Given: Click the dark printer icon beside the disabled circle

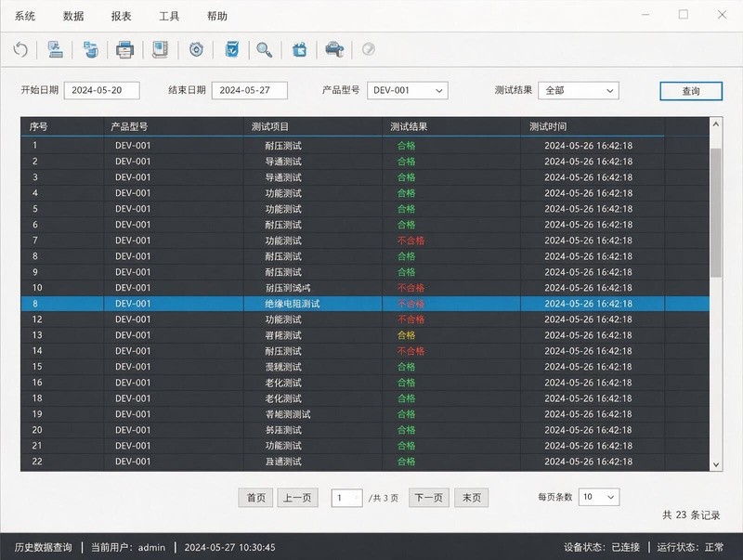Looking at the screenshot, I should click(x=334, y=49).
